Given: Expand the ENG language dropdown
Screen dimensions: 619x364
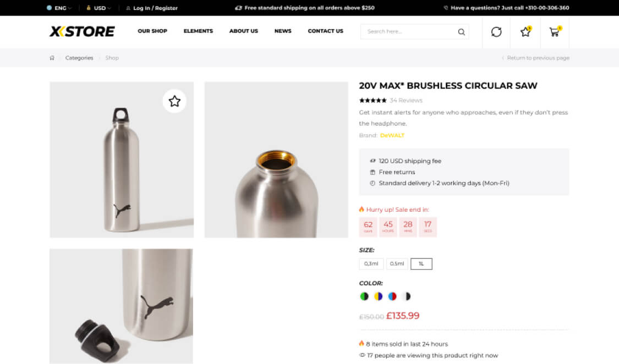Looking at the screenshot, I should [x=59, y=8].
